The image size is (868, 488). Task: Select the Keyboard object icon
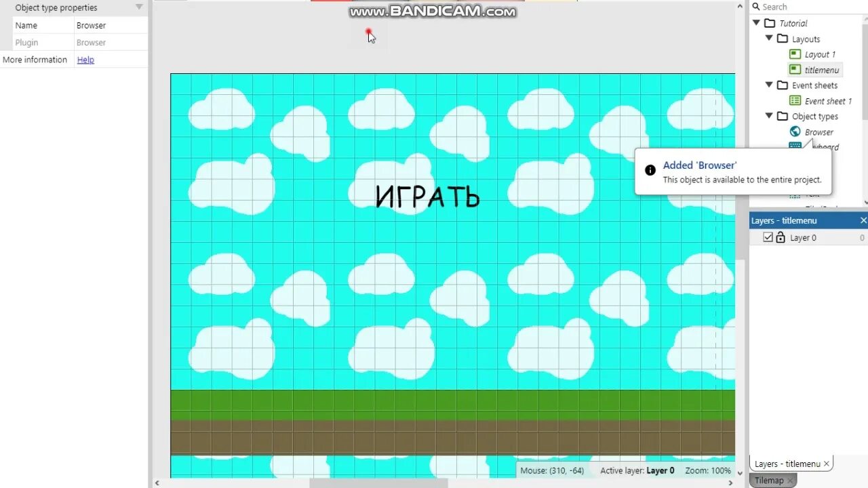pyautogui.click(x=795, y=145)
